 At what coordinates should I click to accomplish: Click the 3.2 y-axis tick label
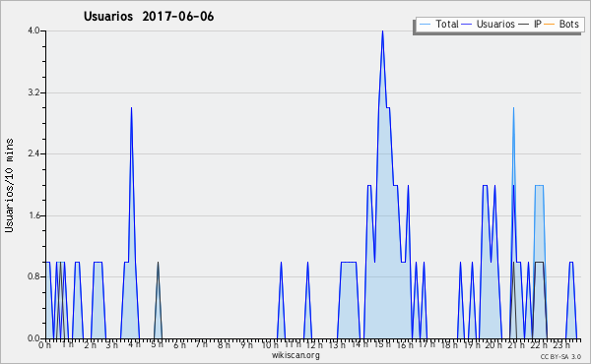click(33, 92)
